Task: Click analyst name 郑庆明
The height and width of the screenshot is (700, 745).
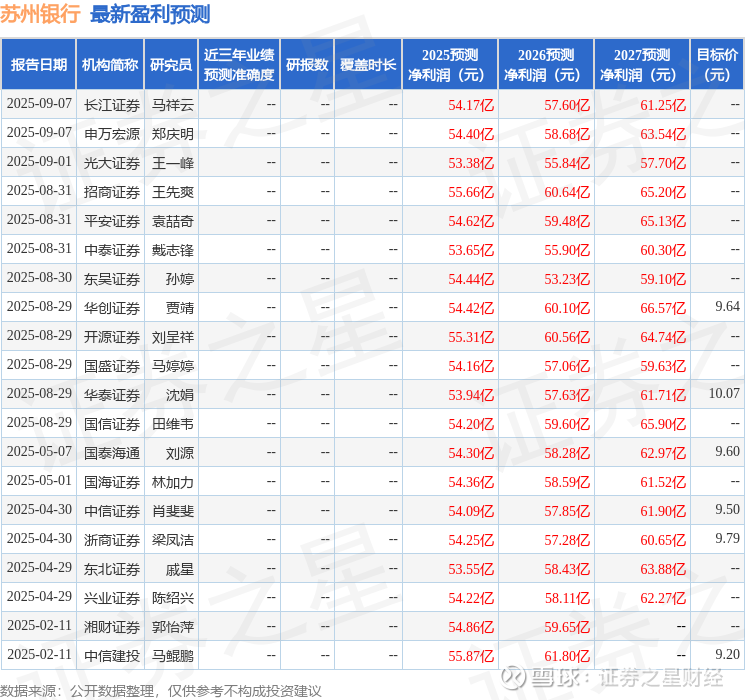Action: pyautogui.click(x=172, y=134)
